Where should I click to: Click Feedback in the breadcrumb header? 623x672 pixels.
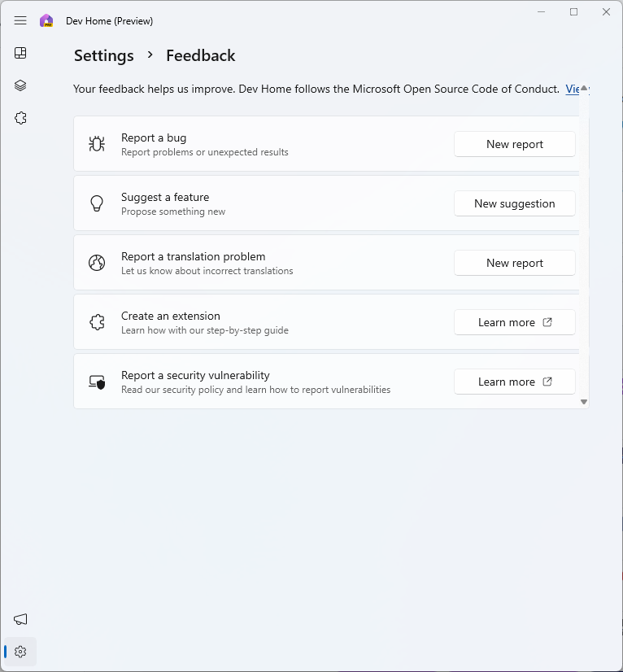click(x=200, y=55)
